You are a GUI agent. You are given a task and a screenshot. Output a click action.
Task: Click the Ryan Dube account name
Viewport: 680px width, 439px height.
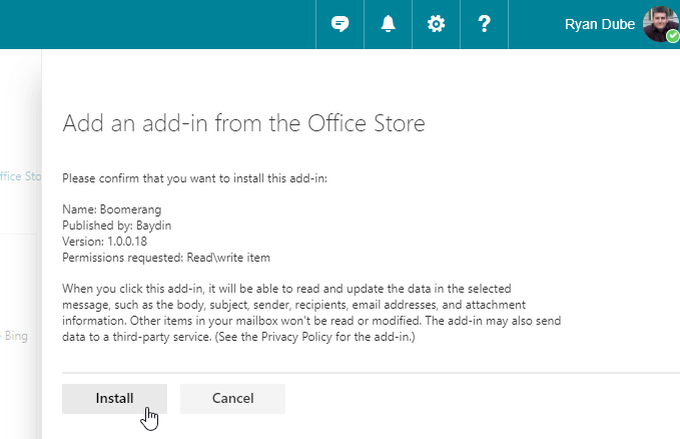pyautogui.click(x=599, y=25)
